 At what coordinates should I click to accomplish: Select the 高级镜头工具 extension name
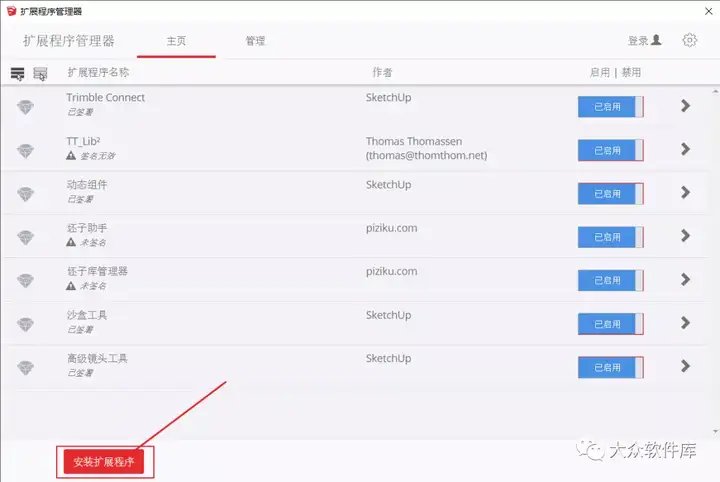click(x=97, y=358)
